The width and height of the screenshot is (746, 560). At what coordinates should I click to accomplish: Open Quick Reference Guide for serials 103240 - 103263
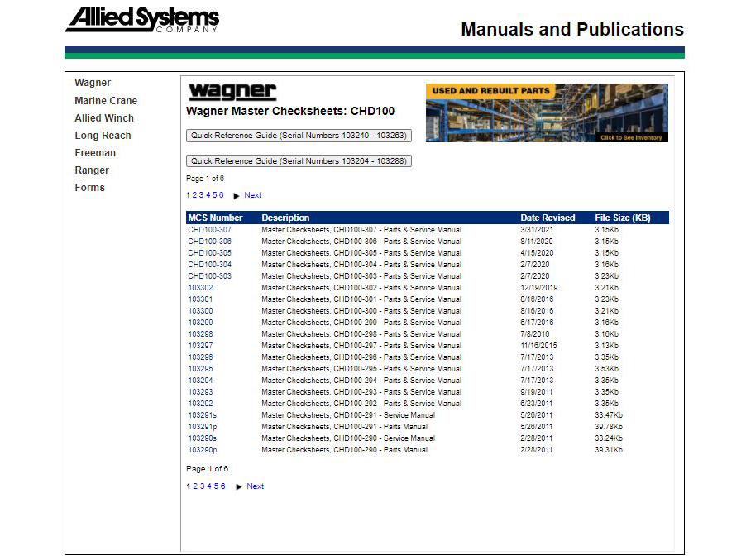coord(299,136)
